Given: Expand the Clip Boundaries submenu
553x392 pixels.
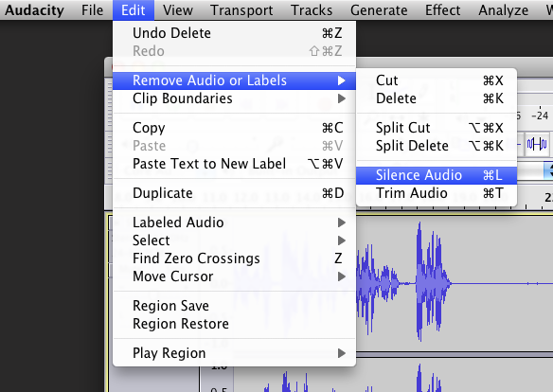Looking at the screenshot, I should pyautogui.click(x=234, y=98).
